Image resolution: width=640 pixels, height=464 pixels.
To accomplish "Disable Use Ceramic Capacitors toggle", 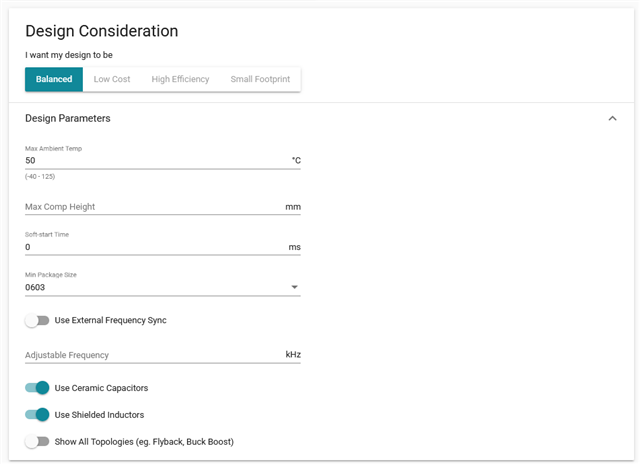I will coord(37,388).
